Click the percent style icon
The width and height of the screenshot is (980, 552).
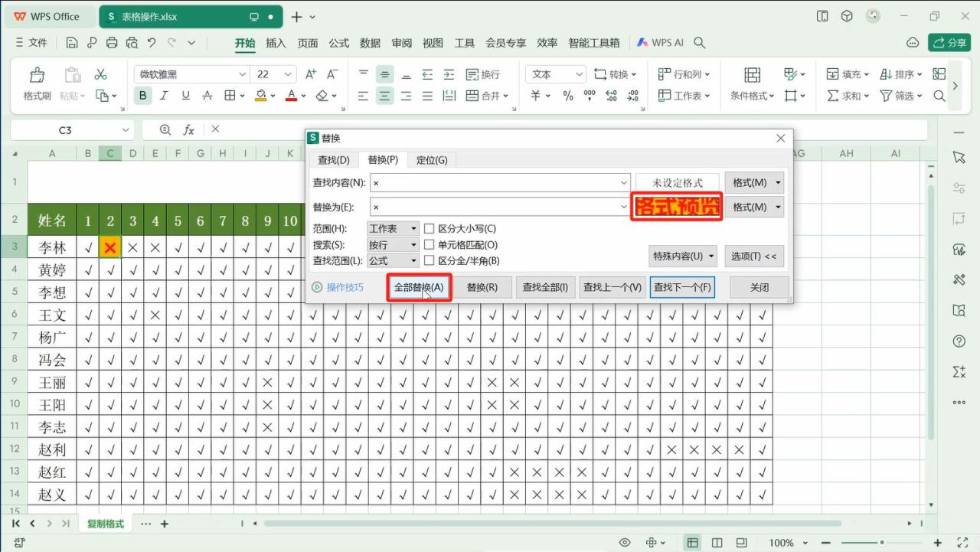[x=568, y=96]
